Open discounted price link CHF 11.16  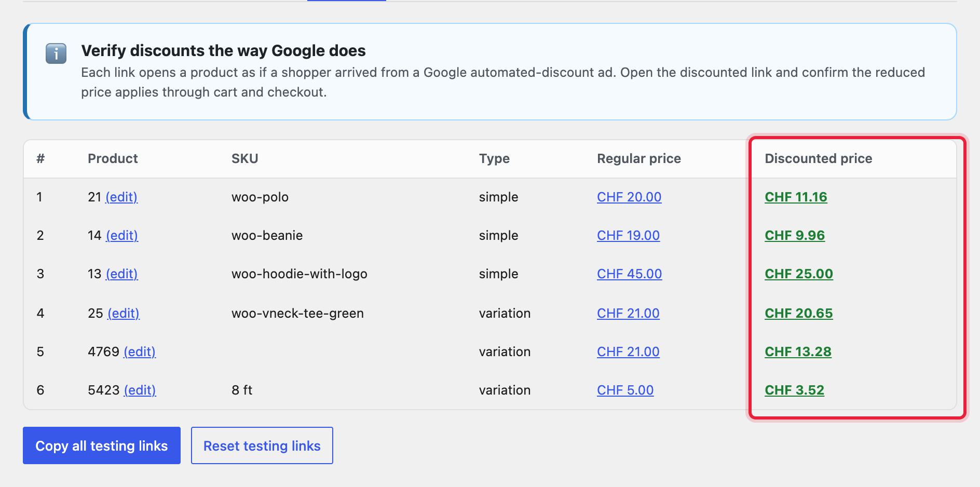796,197
